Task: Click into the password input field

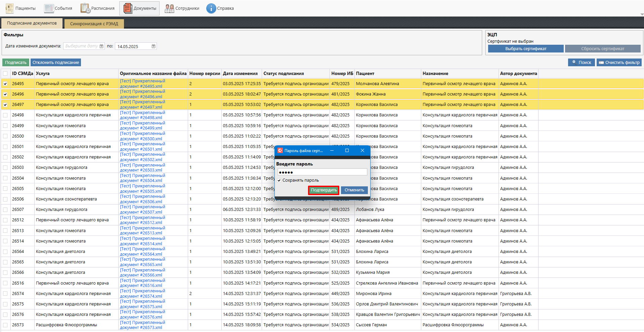Action: tap(322, 172)
